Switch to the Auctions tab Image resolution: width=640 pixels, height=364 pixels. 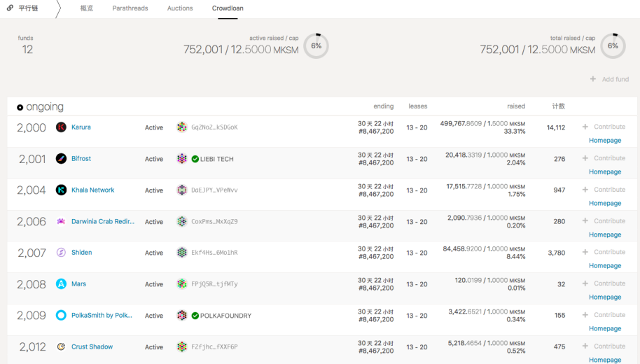click(180, 8)
